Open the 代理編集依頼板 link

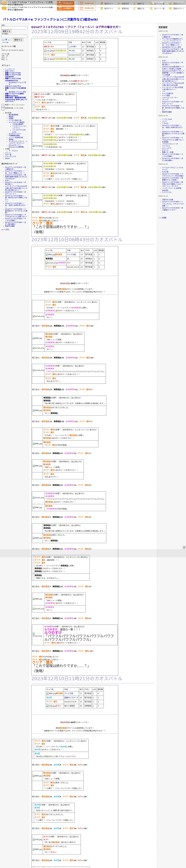[14, 136]
